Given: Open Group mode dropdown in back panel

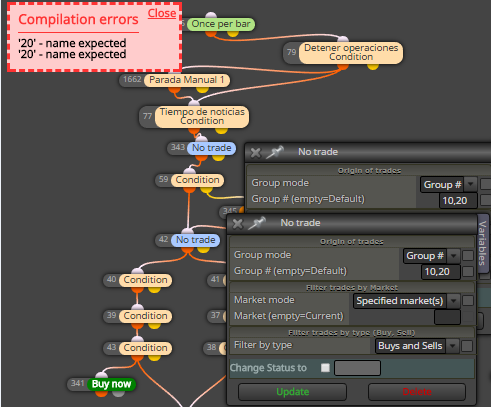Looking at the screenshot, I should coord(449,185).
